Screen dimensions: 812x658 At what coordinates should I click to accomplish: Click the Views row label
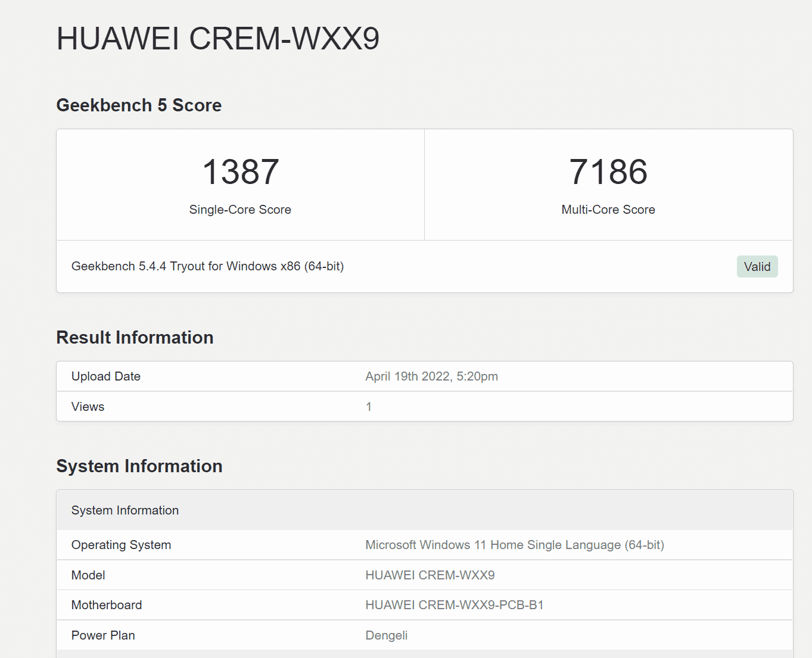[88, 407]
